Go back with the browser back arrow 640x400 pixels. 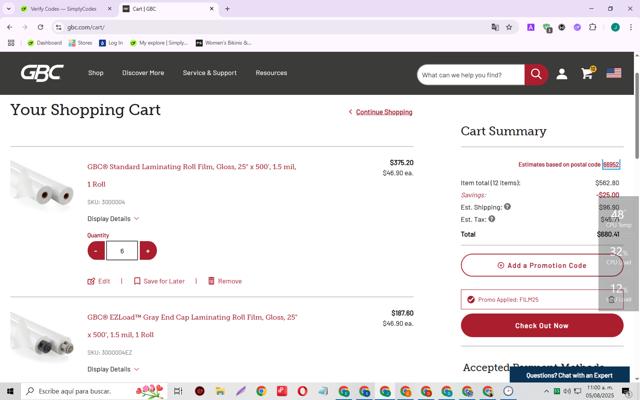coord(10,27)
